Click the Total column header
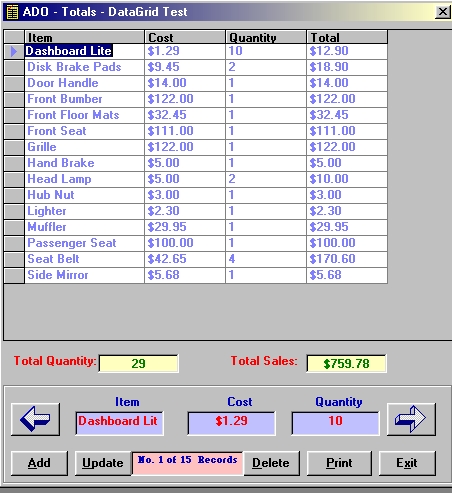 pyautogui.click(x=347, y=37)
